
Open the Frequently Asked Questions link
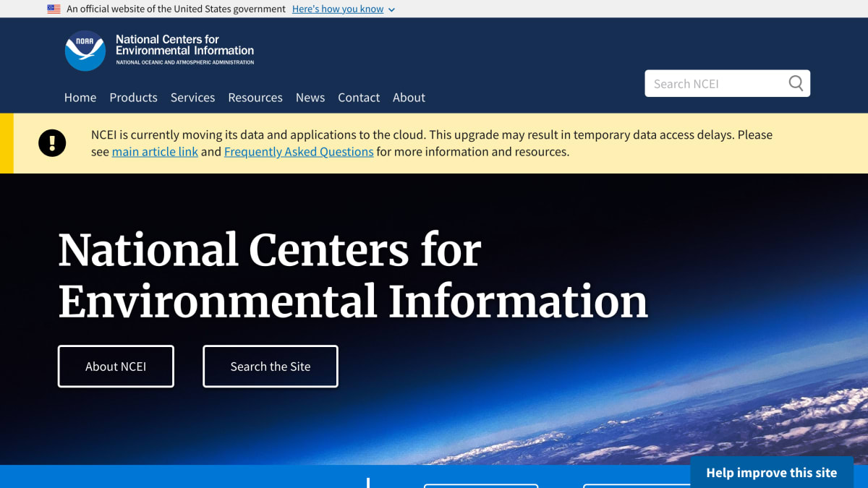(x=299, y=152)
